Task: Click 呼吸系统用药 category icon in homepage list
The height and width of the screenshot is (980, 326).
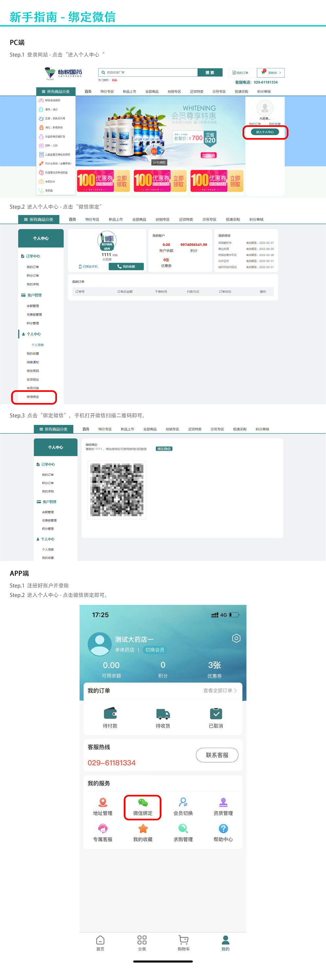Action: coord(41,100)
